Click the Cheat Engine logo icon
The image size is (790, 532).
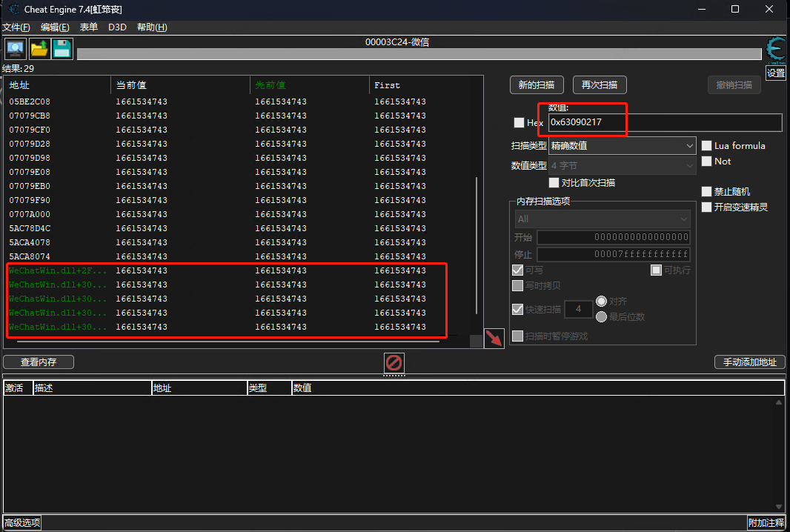776,50
